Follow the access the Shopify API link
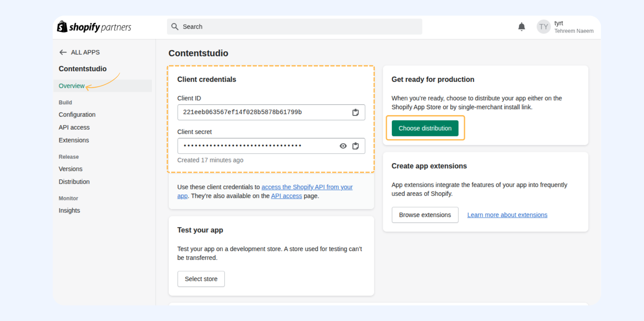The height and width of the screenshot is (321, 644). [x=307, y=187]
